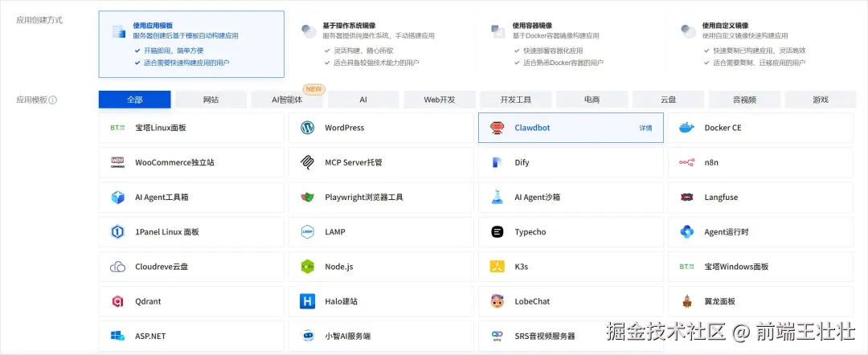Click the Agent运行时 icon

click(686, 232)
